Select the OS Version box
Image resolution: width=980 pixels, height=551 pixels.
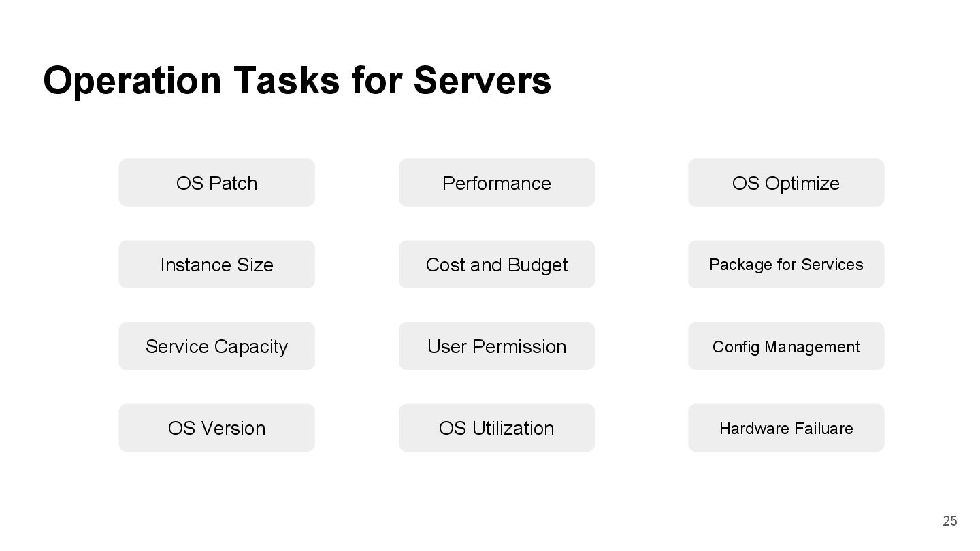click(216, 428)
